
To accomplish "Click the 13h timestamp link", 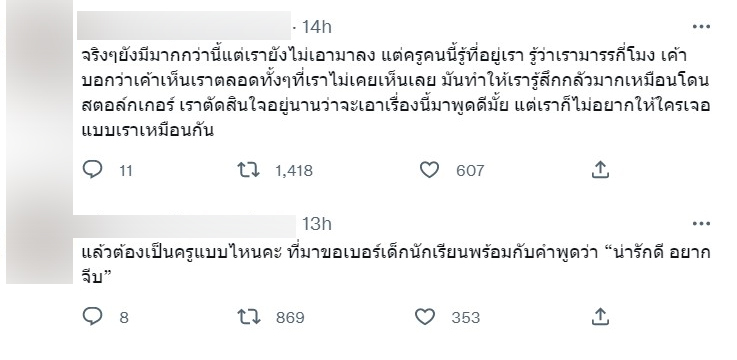I will [x=317, y=224].
